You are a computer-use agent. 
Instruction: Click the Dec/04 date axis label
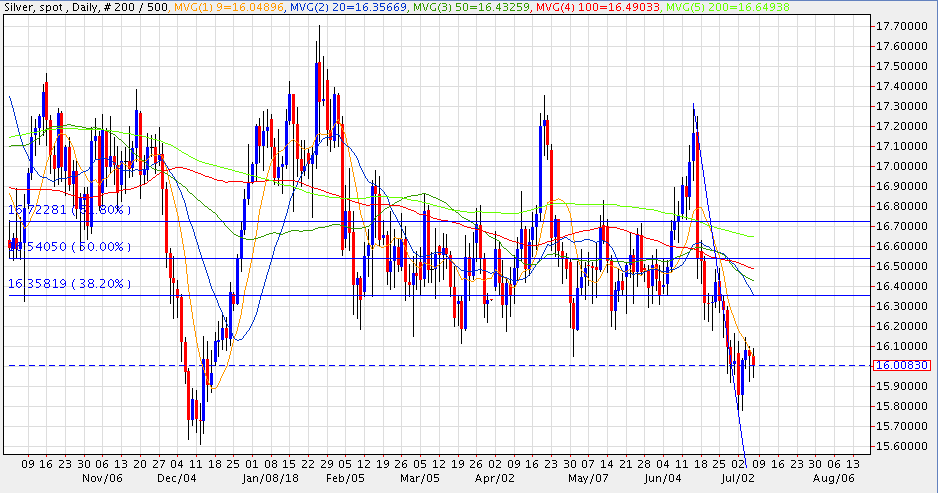176,478
